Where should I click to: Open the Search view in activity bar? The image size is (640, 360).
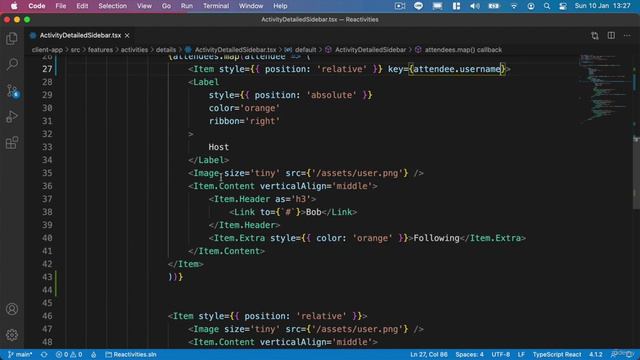click(12, 64)
